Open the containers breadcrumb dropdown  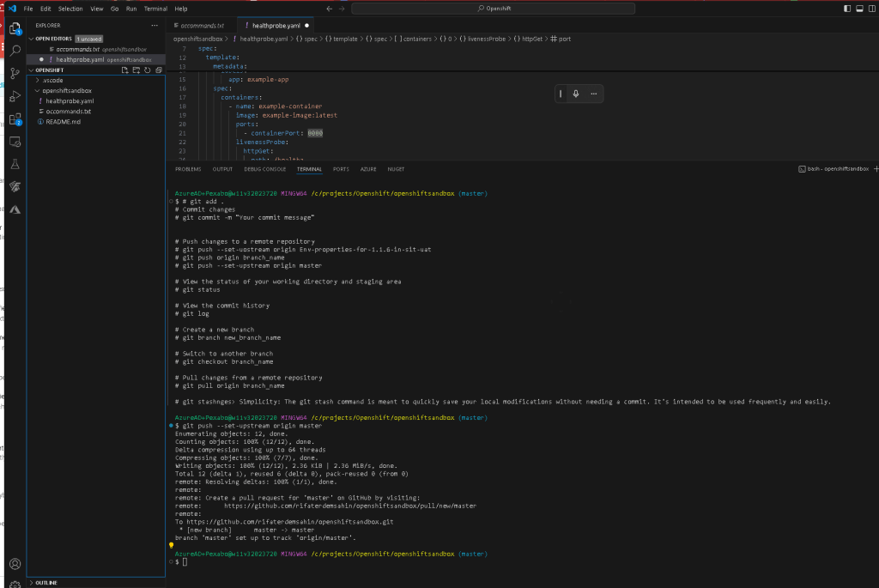pos(413,39)
